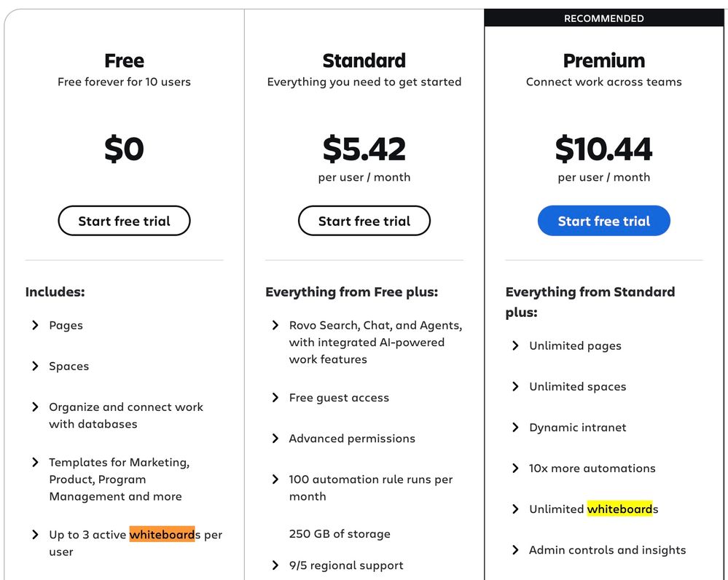
Task: Expand the 10x more automations chevron
Action: coord(516,469)
